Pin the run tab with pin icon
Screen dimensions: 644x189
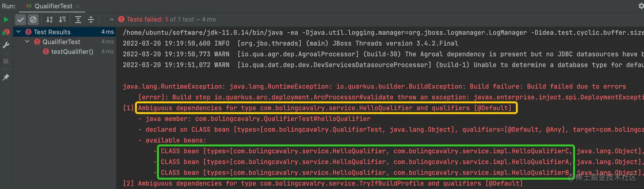6,77
